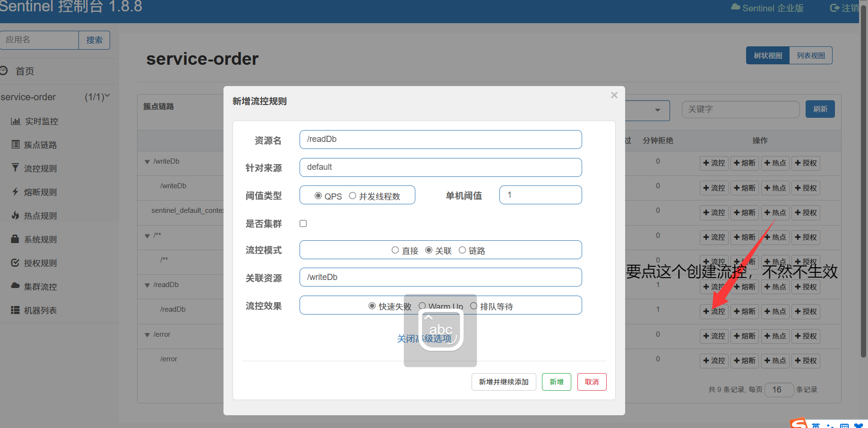Click the real-time monitoring chart icon
The width and height of the screenshot is (868, 428).
(16, 122)
